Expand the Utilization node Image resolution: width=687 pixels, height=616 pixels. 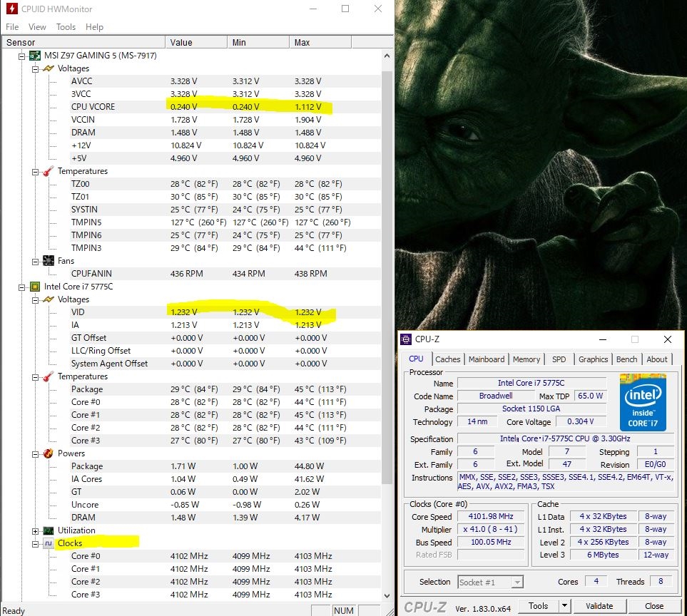coord(35,531)
